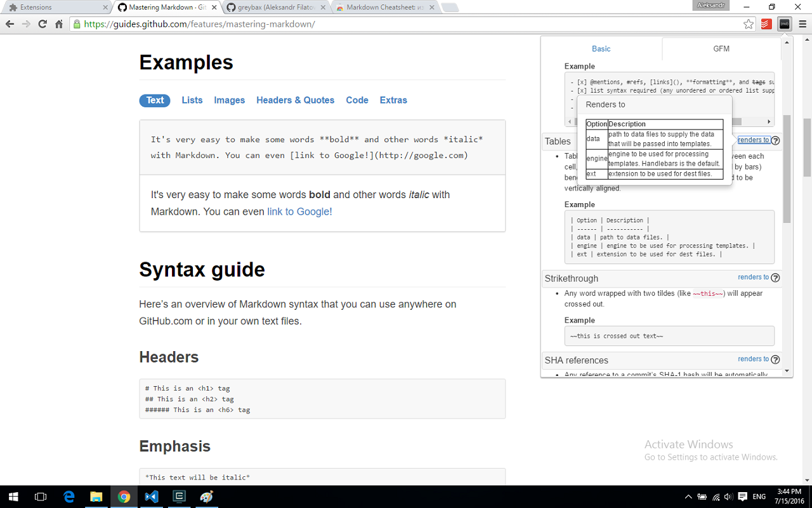The height and width of the screenshot is (508, 812).
Task: Open Task View on the taskbar
Action: pos(41,497)
